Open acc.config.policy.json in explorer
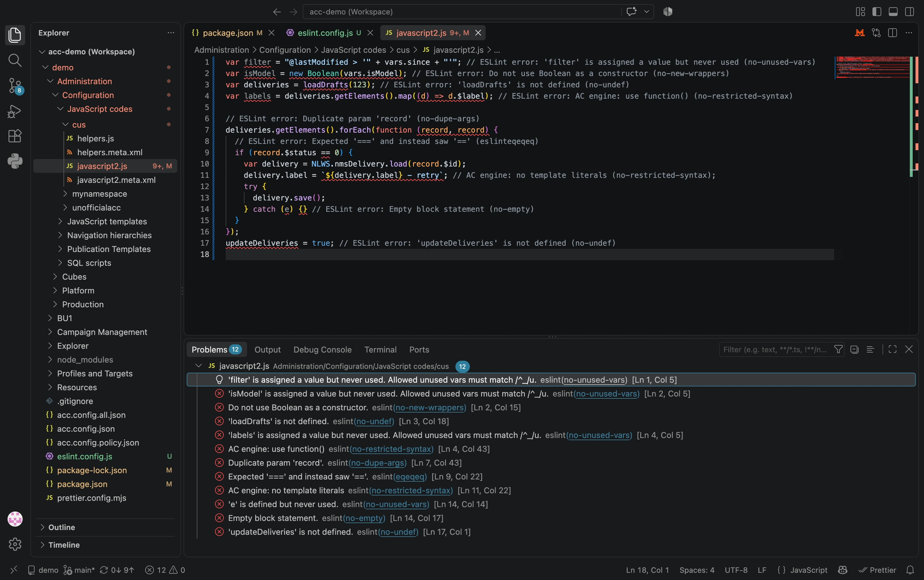 98,442
